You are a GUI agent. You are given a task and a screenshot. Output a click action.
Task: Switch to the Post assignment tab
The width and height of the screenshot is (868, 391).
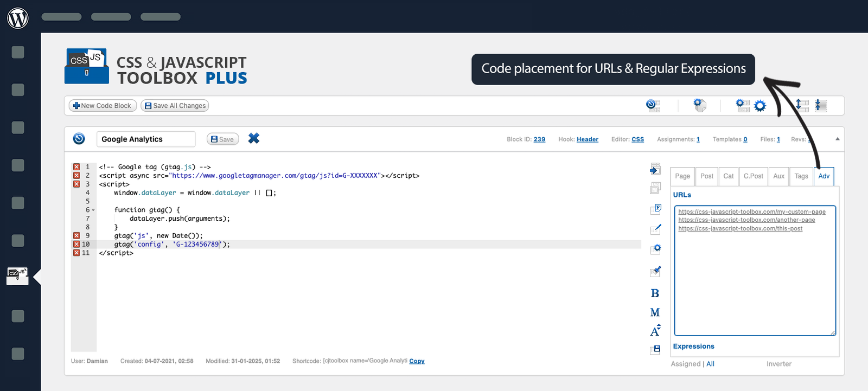(x=707, y=176)
